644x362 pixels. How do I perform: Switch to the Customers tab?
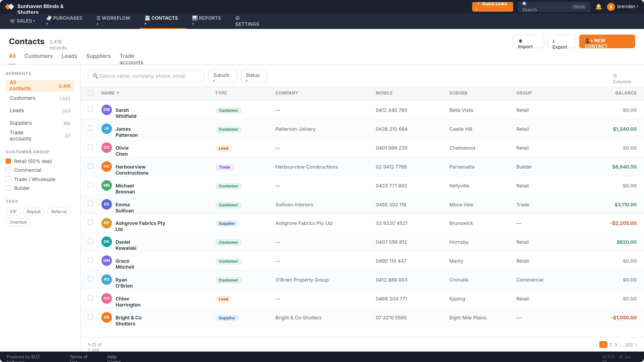(38, 56)
